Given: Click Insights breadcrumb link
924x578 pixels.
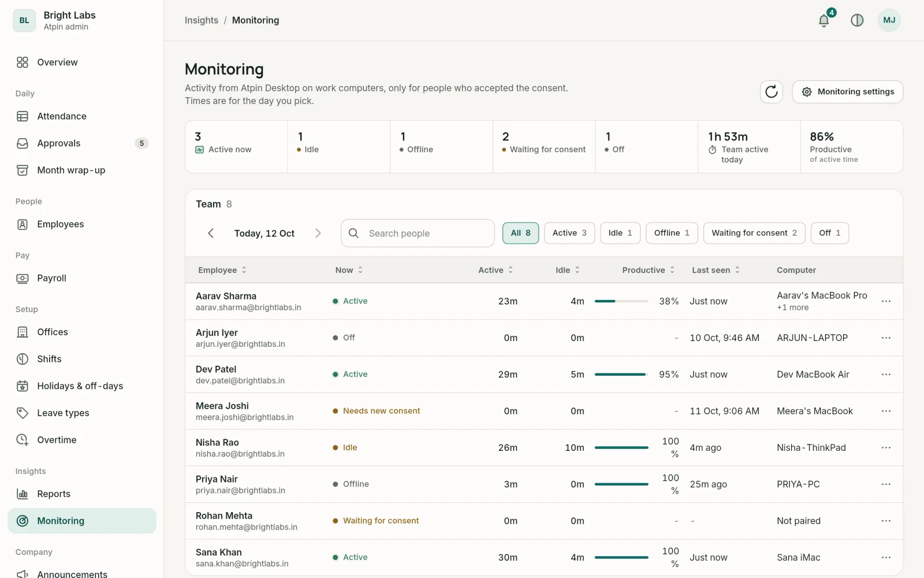Looking at the screenshot, I should tap(202, 20).
